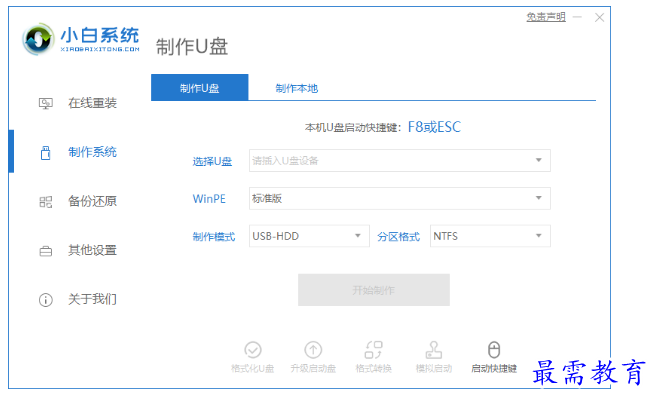Close the 小白系统 window
654x404 pixels.
tap(599, 17)
